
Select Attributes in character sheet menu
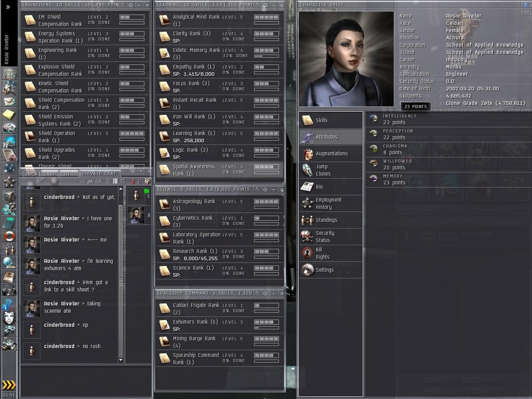click(x=331, y=137)
